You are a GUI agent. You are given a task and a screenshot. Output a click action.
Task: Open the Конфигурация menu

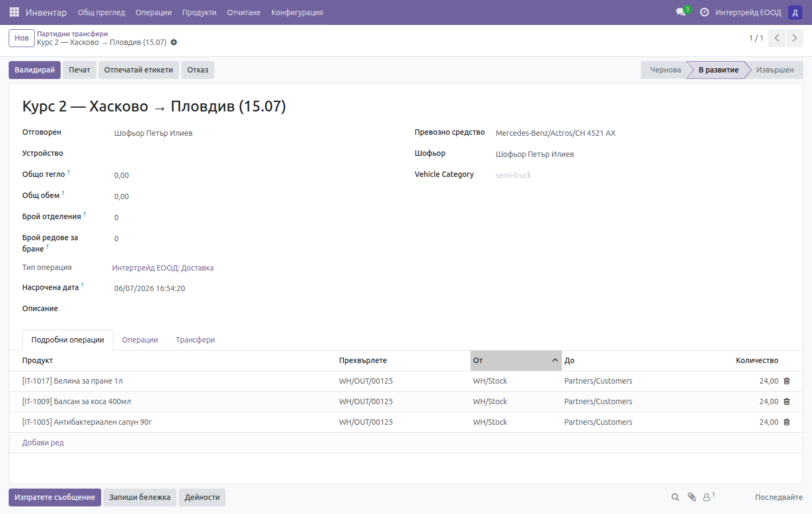(297, 12)
